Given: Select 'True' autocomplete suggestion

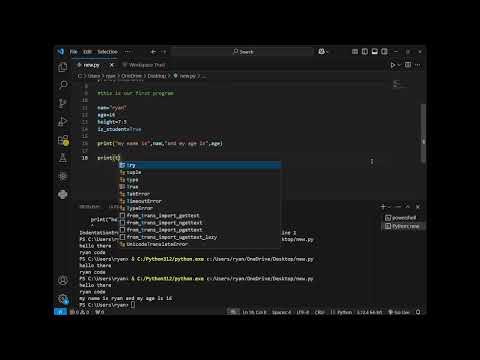Looking at the screenshot, I should click(200, 187).
